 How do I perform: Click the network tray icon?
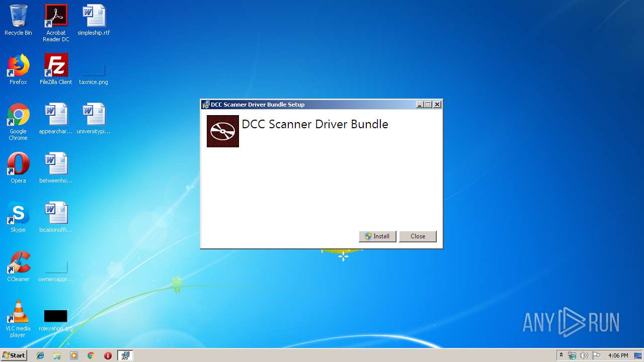[572, 355]
